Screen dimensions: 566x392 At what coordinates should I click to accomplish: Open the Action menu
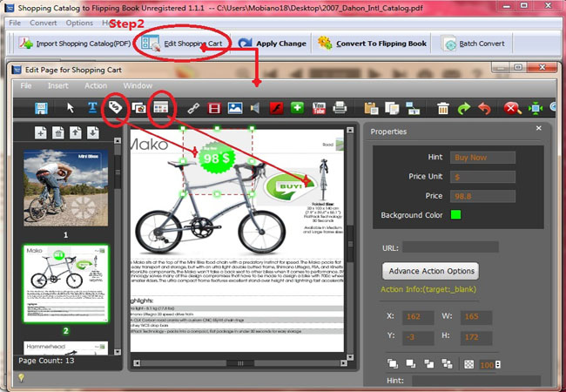(x=96, y=85)
